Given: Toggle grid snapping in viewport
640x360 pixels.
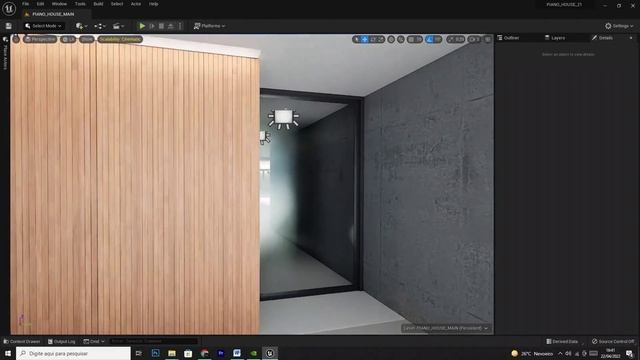Looking at the screenshot, I should tap(411, 39).
